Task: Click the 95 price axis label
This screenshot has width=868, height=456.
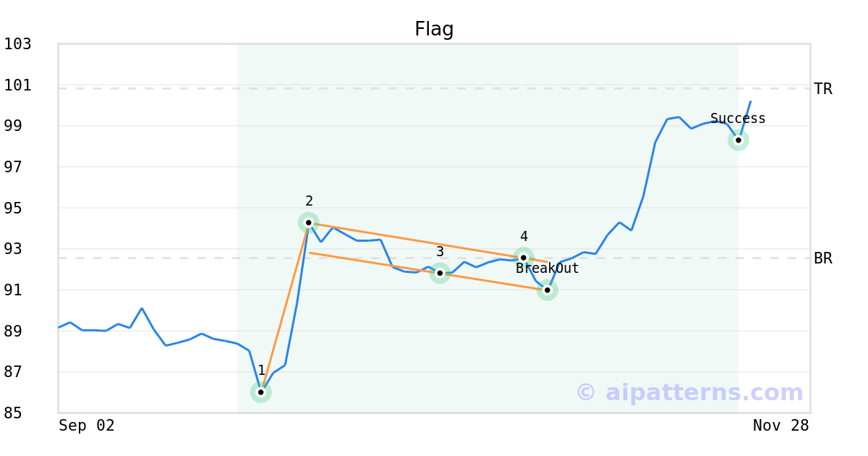Action: pyautogui.click(x=17, y=208)
